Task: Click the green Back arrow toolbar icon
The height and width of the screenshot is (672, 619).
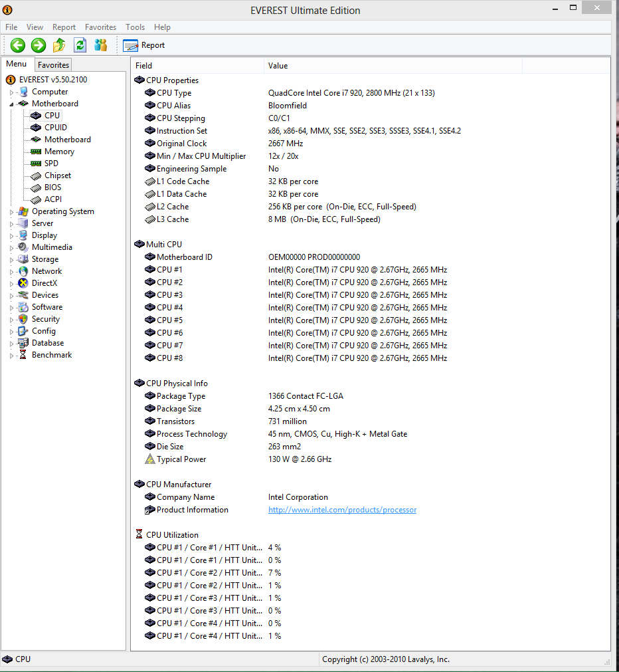Action: (x=17, y=45)
